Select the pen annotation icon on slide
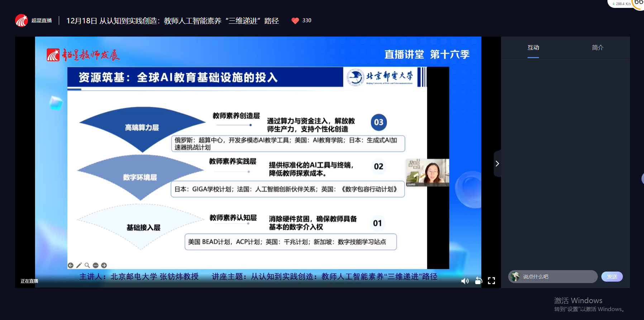Viewport: 644px width, 320px height. click(x=79, y=265)
